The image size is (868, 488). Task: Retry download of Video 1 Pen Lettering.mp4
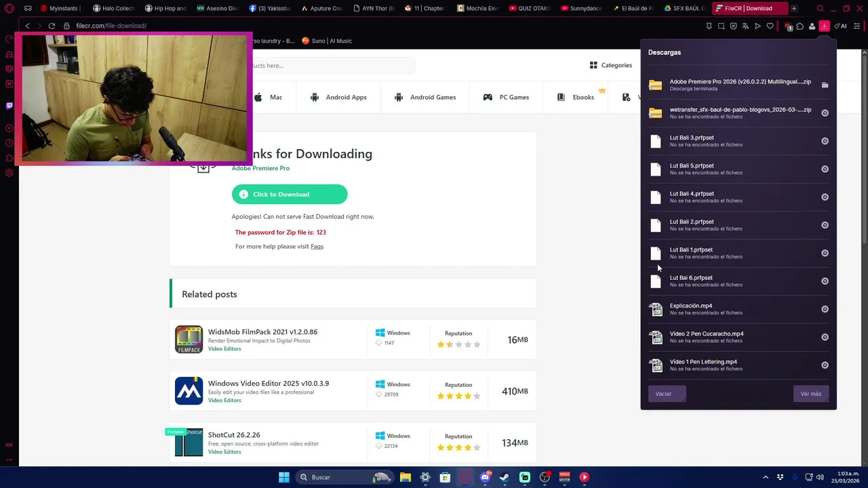pyautogui.click(x=825, y=365)
